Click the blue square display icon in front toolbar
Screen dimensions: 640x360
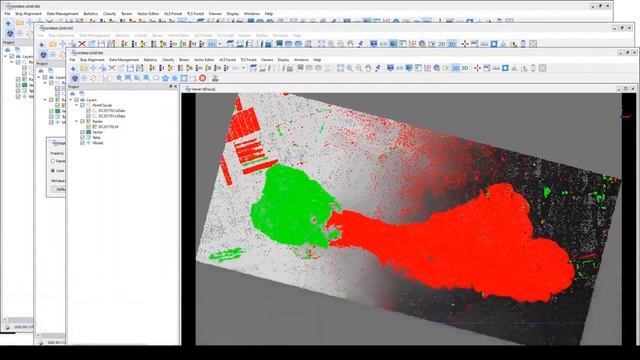point(505,69)
